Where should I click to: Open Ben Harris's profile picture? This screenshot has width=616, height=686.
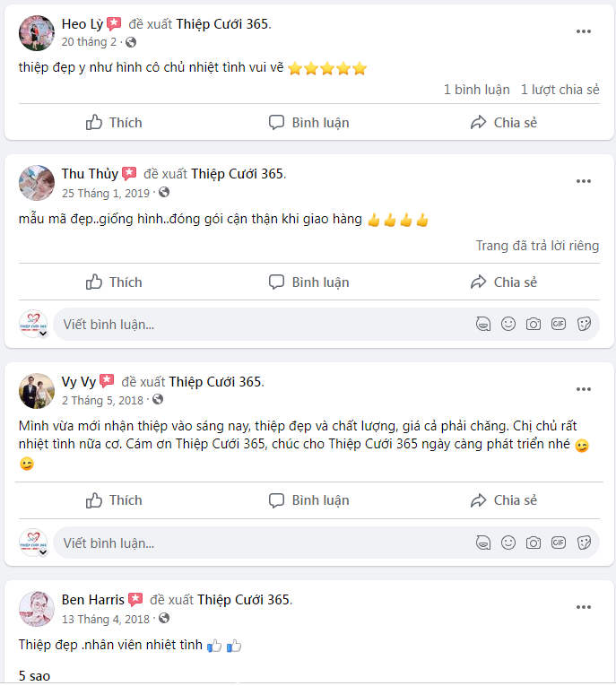coord(37,608)
